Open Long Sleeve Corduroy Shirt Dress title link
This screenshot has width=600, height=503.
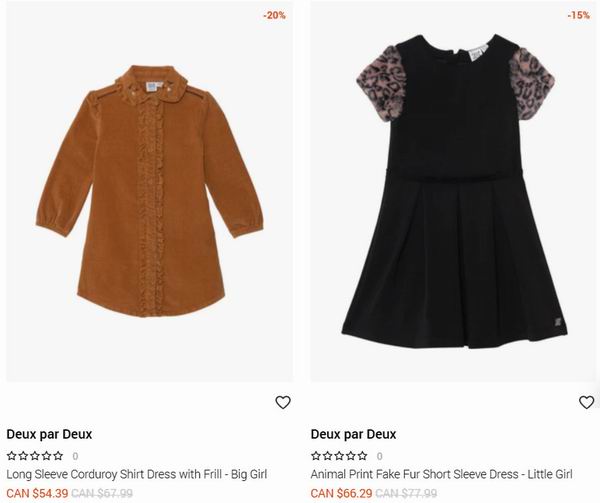point(137,474)
